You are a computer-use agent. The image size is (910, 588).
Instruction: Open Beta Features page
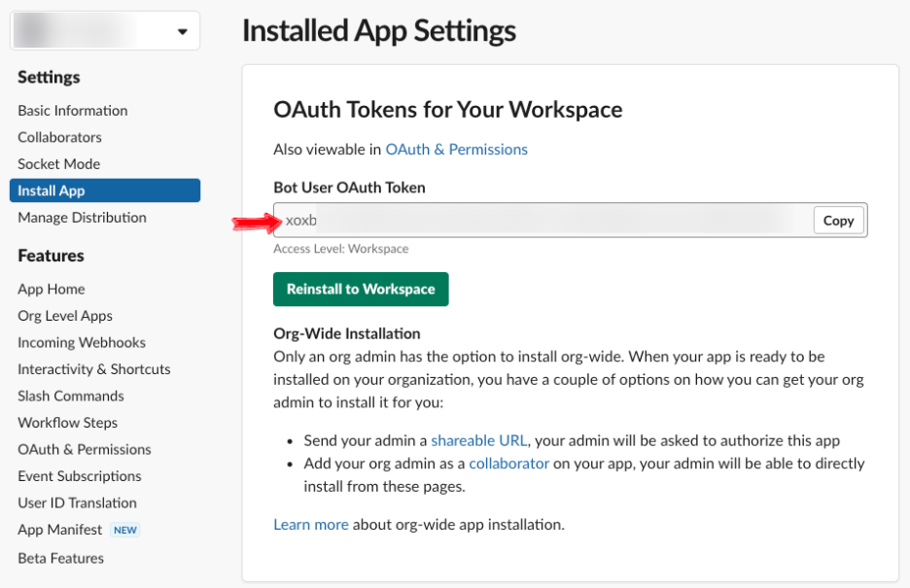[x=60, y=559]
